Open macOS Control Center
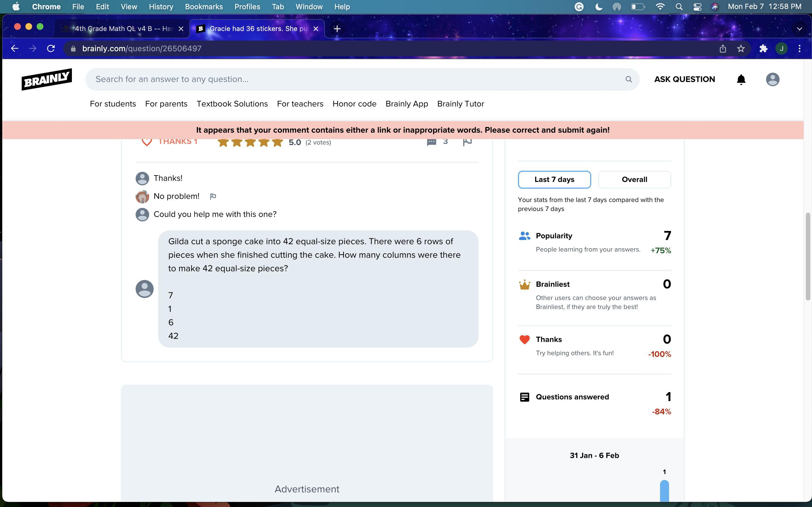This screenshot has height=507, width=812. (697, 7)
